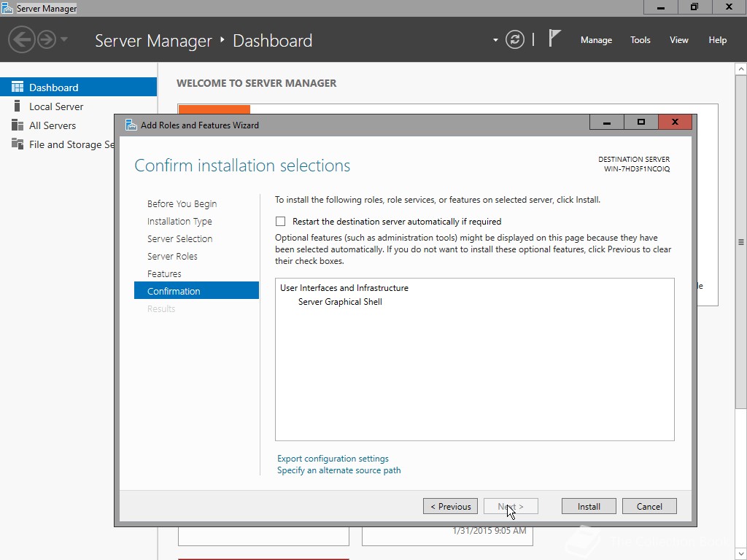Click the Dashboard grid icon in sidebar

[x=18, y=87]
